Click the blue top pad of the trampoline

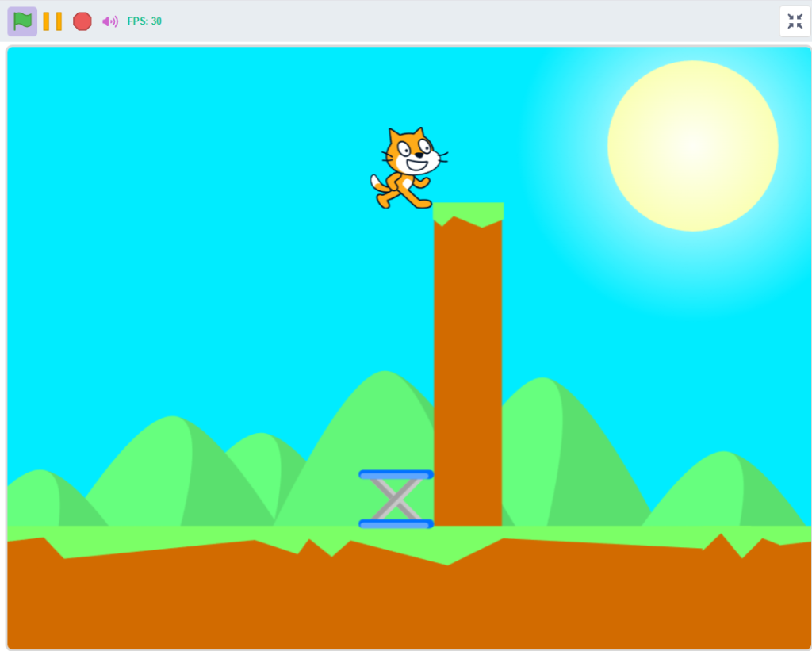coord(396,474)
